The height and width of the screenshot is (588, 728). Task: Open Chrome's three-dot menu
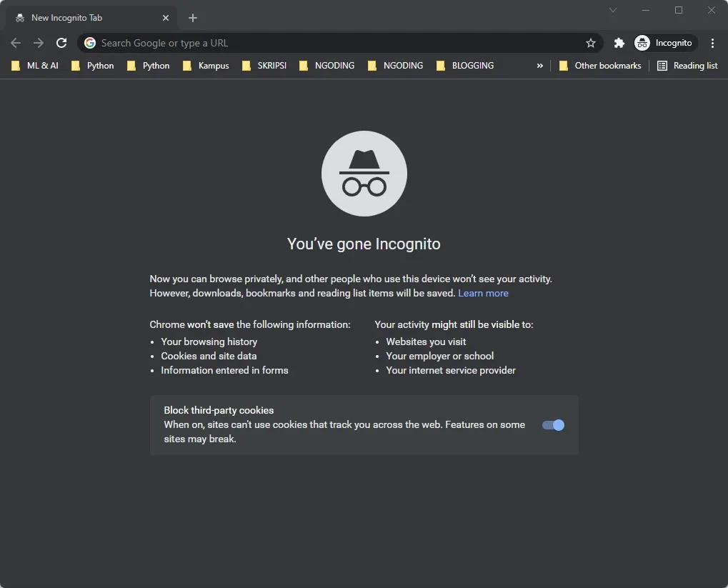[712, 43]
